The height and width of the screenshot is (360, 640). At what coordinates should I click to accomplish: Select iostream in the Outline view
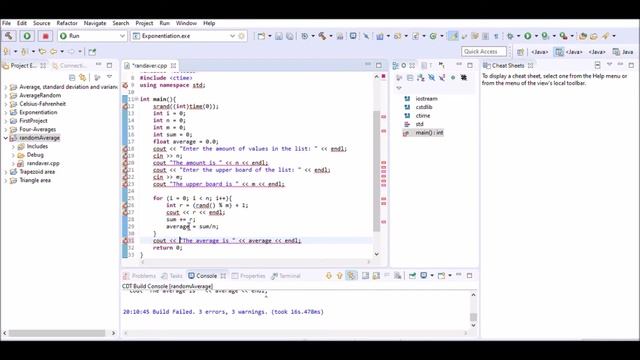pyautogui.click(x=427, y=99)
